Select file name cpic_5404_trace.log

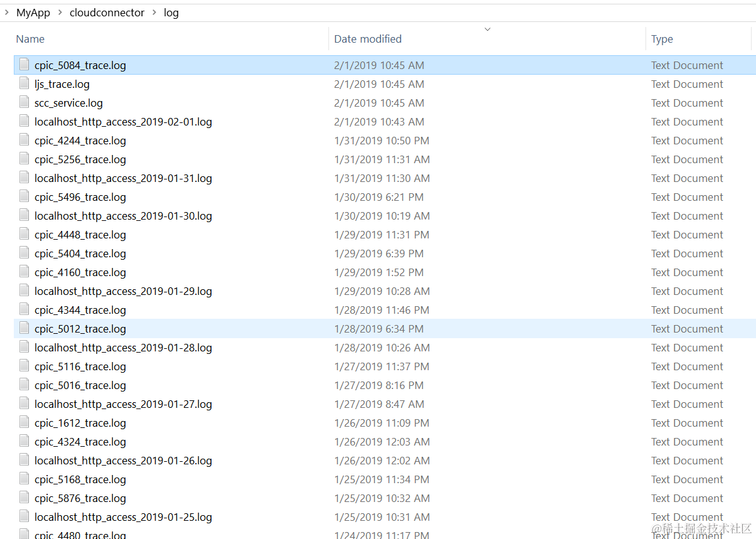point(80,253)
